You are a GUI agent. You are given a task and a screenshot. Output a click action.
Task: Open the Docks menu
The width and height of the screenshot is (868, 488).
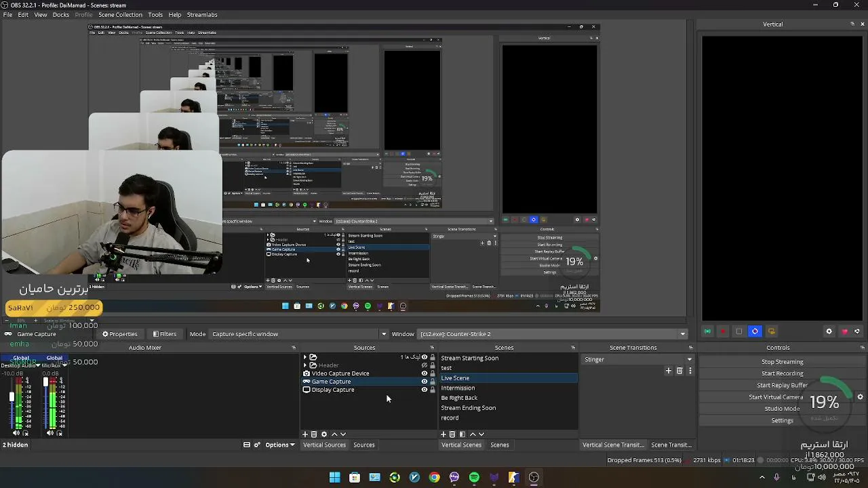(x=61, y=15)
